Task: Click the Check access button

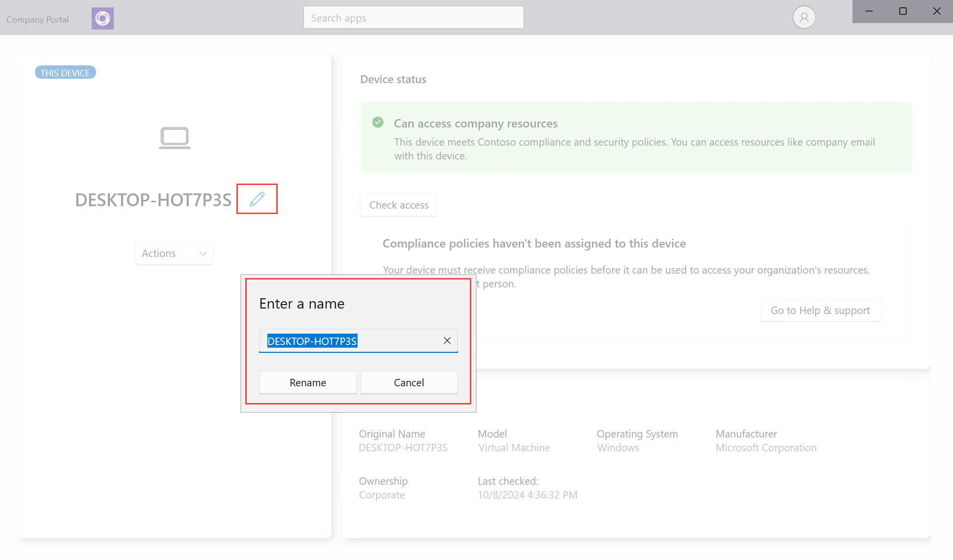Action: pyautogui.click(x=398, y=205)
